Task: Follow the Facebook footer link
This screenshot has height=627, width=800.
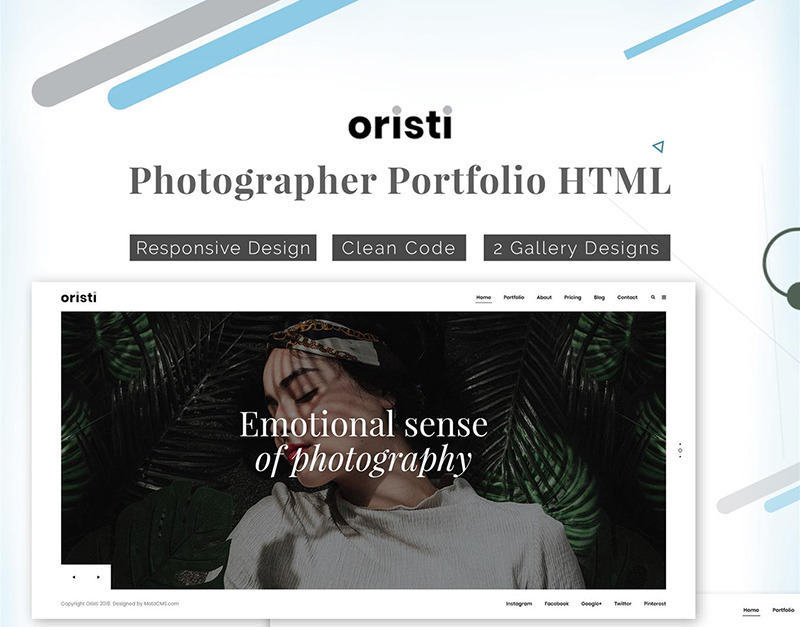Action: pyautogui.click(x=557, y=604)
